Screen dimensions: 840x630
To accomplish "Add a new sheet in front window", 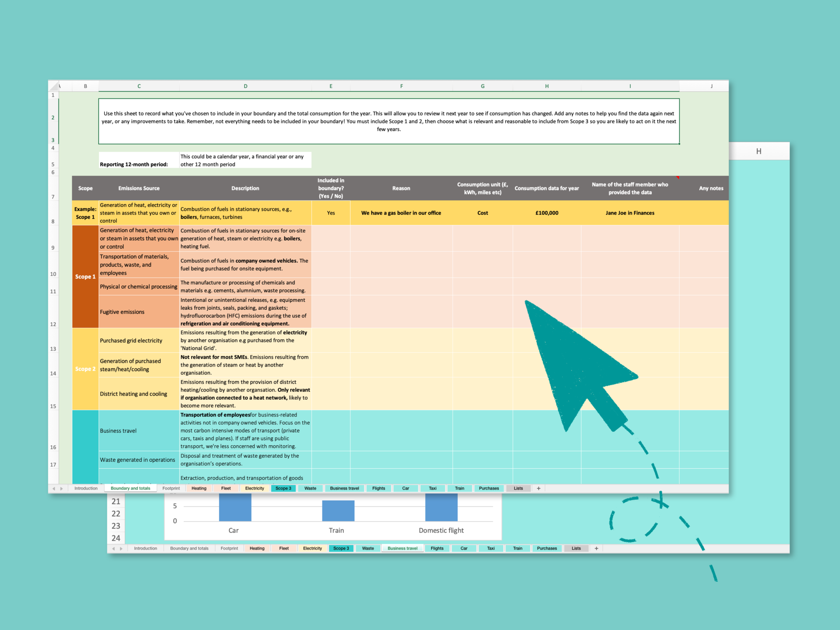I will [x=538, y=488].
